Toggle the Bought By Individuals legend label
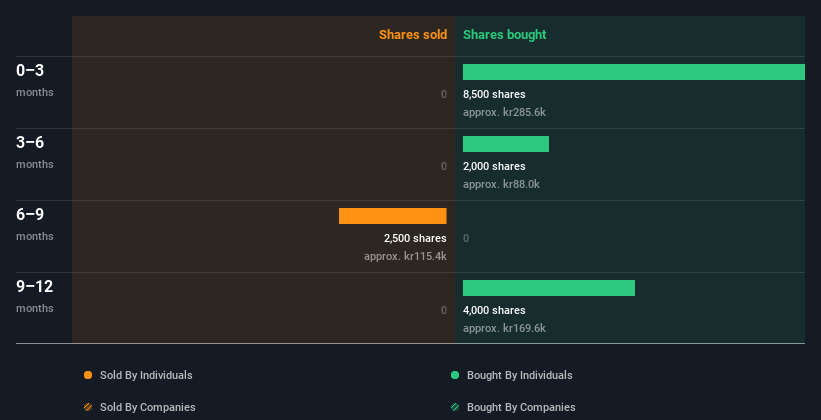The width and height of the screenshot is (821, 420). pyautogui.click(x=519, y=375)
